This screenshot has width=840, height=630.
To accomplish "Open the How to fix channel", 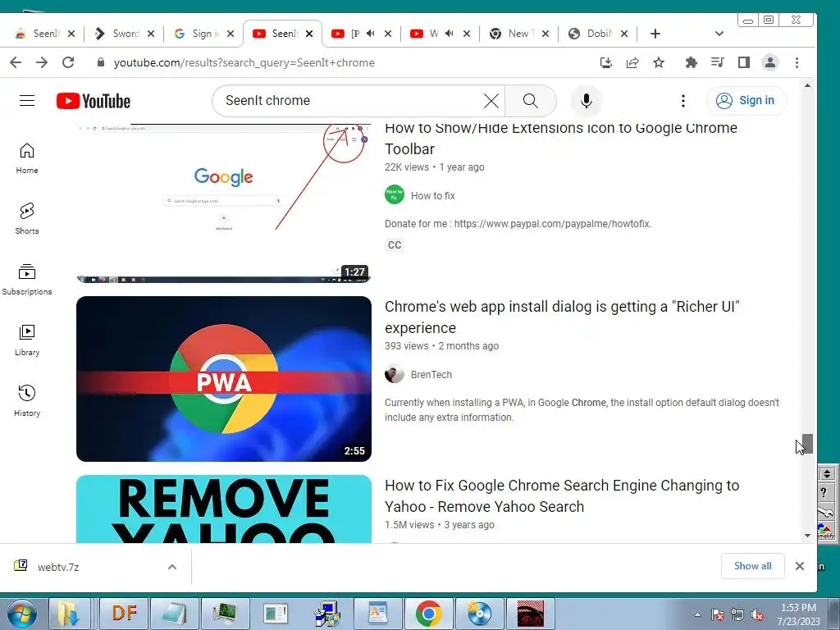I will [432, 195].
